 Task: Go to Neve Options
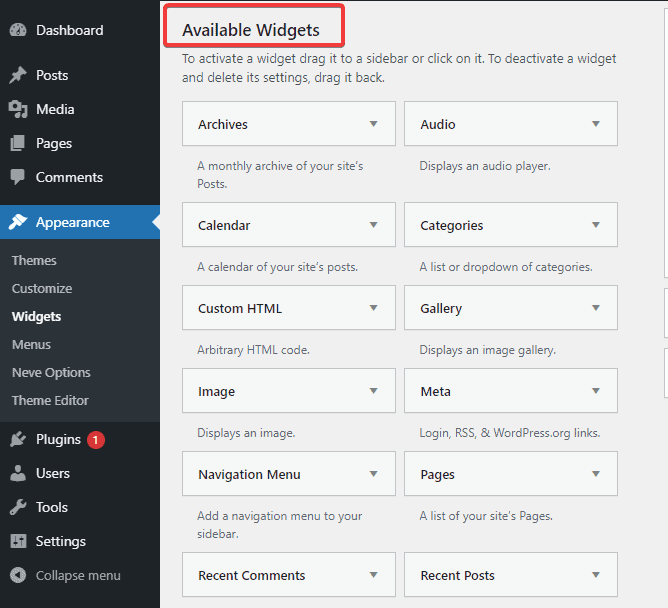(x=51, y=372)
